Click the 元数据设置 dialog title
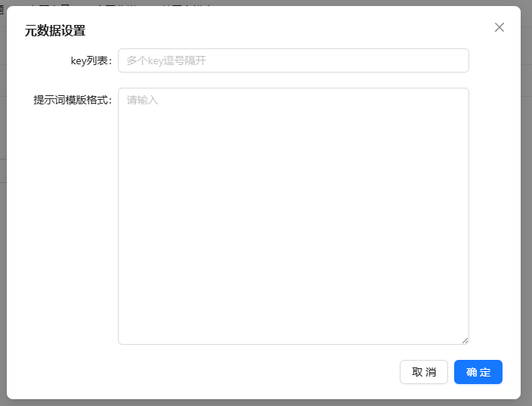 point(55,31)
